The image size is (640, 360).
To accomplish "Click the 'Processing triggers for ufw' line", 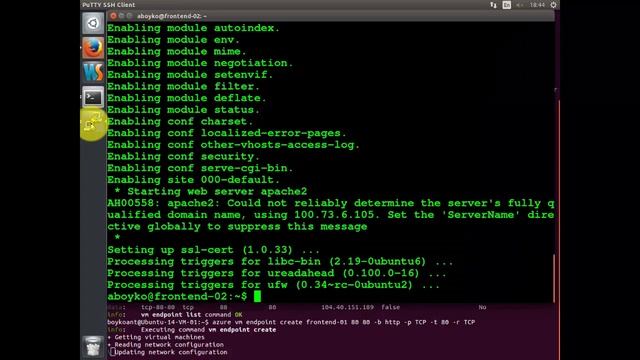I will [x=273, y=285].
